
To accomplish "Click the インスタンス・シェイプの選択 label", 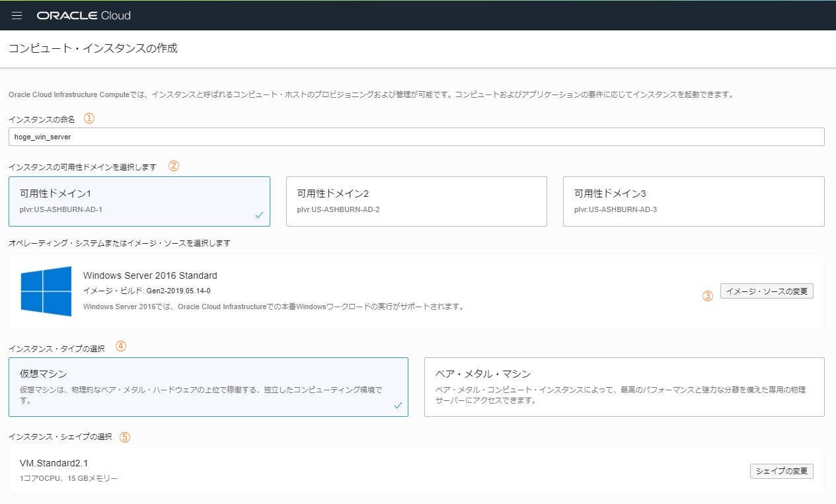I will pyautogui.click(x=60, y=437).
